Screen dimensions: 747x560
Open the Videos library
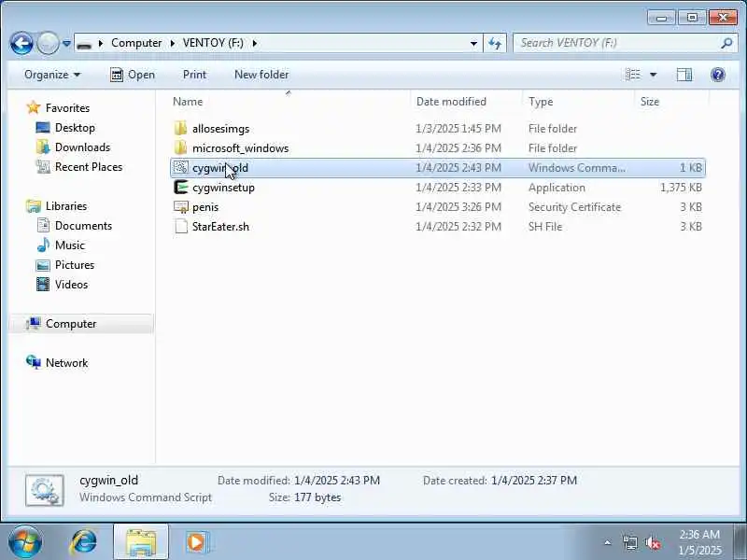(71, 285)
